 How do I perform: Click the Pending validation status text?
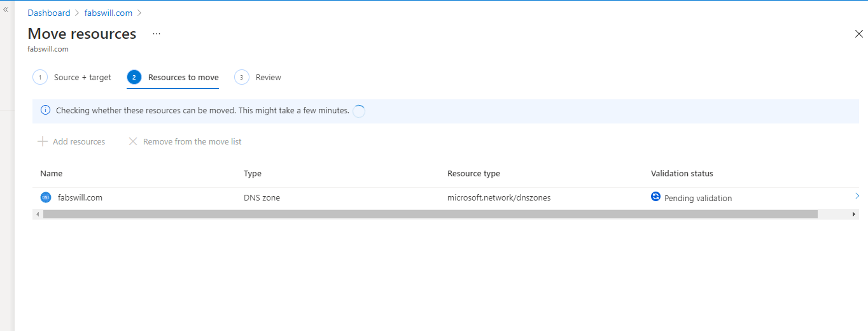(x=698, y=198)
